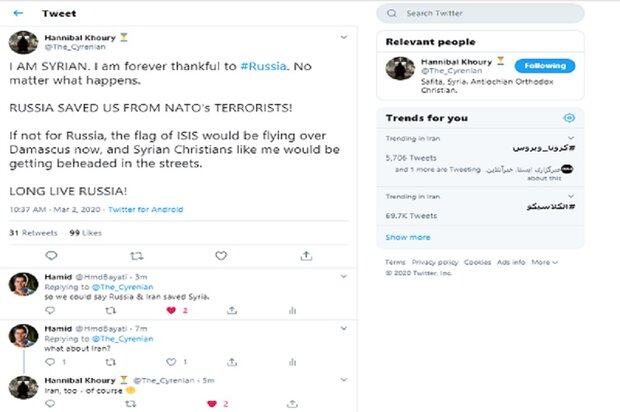Open chevron menu on the 5,706 Tweets trend

(x=569, y=139)
